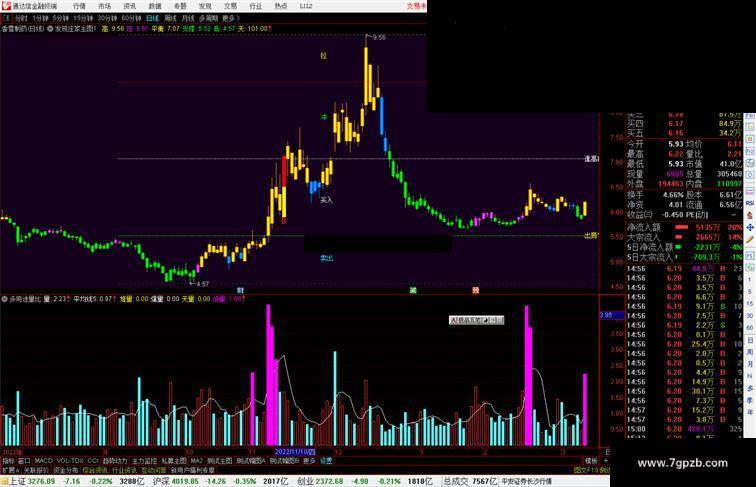The width and height of the screenshot is (756, 487).
Task: Select the 60分钟 period
Action: tap(131, 18)
